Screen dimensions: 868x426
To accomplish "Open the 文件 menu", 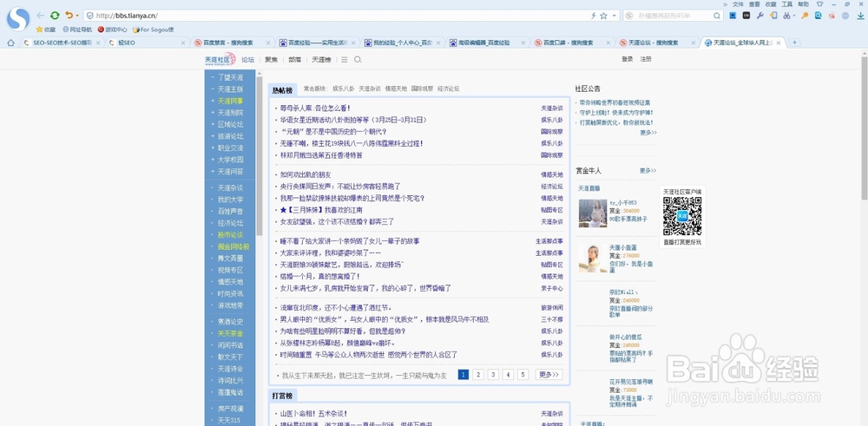I will coord(739,3).
